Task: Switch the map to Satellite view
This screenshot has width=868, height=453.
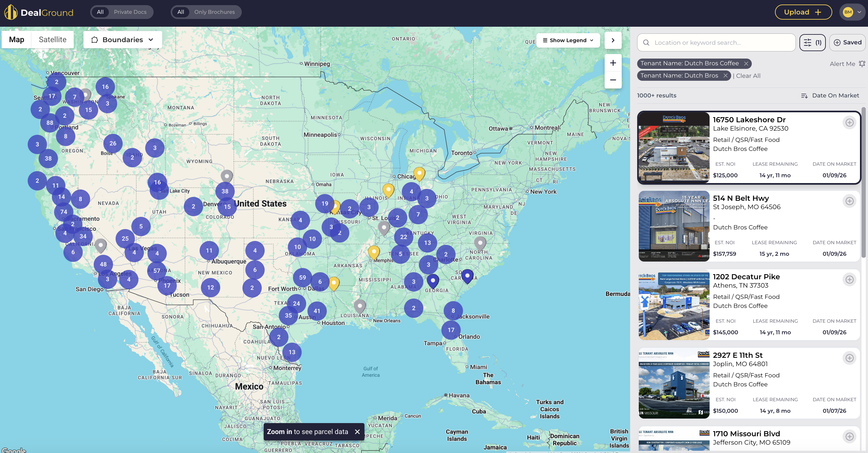Action: 52,40
